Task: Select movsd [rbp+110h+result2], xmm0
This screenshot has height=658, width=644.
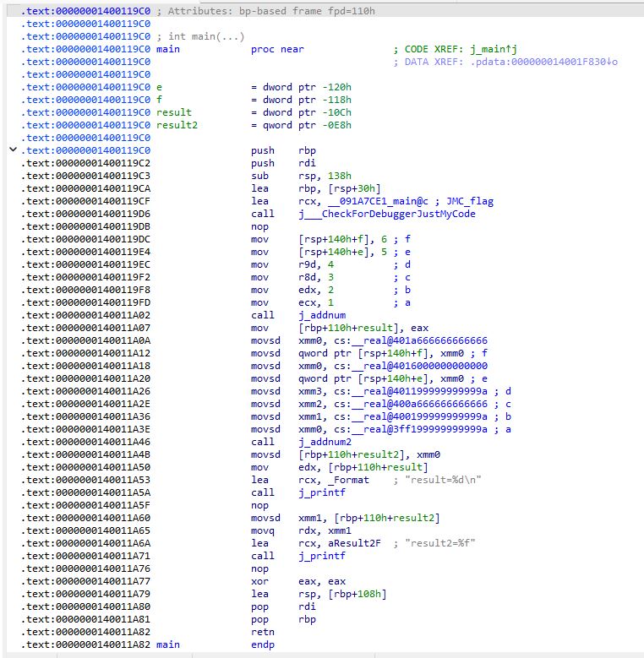Action: point(346,455)
